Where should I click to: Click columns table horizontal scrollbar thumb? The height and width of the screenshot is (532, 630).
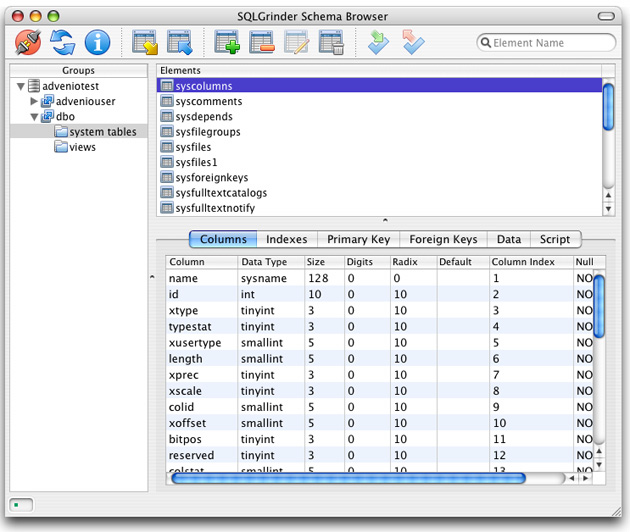(x=348, y=478)
